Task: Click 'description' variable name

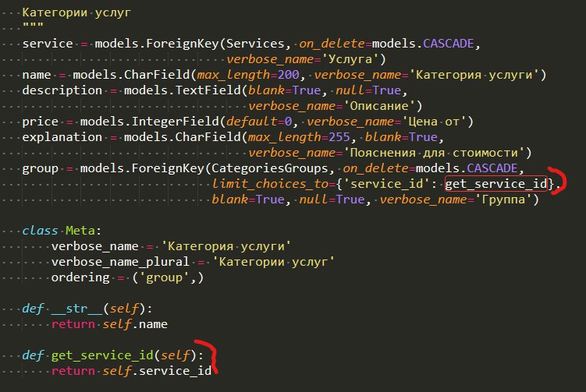Action: (x=62, y=90)
